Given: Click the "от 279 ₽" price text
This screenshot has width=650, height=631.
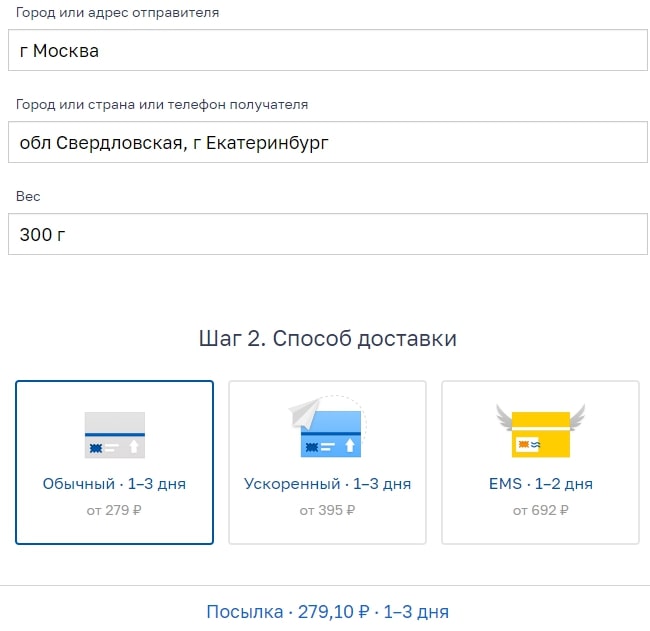Looking at the screenshot, I should [114, 510].
